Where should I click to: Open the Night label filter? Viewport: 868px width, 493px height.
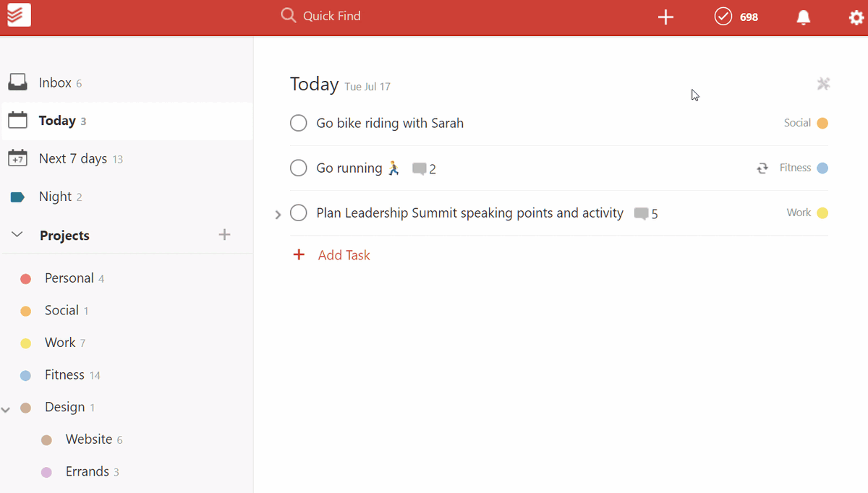[x=55, y=197]
